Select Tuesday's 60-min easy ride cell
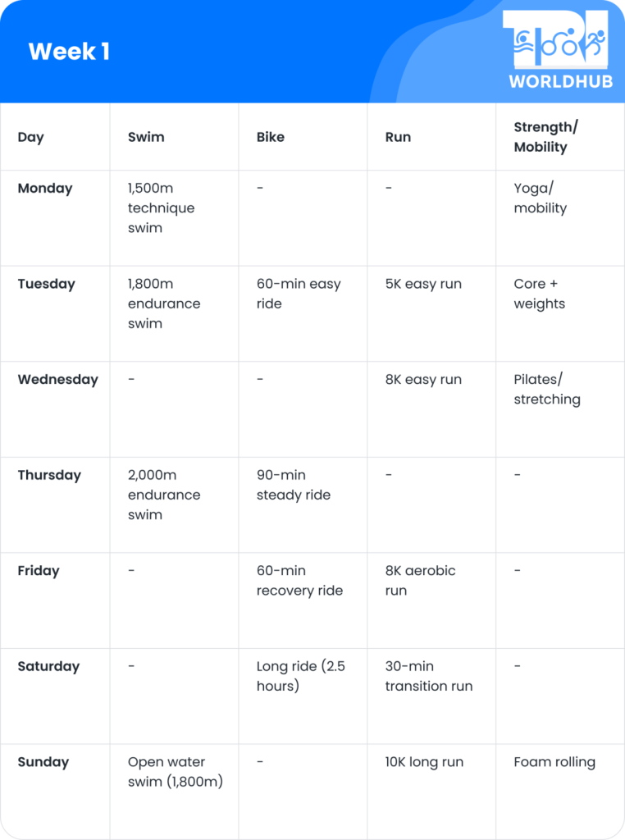 click(299, 294)
